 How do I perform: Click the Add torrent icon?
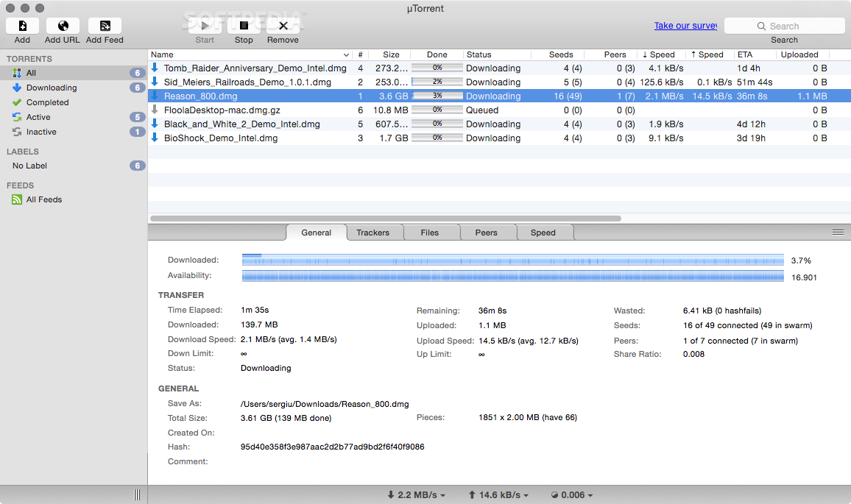point(22,26)
